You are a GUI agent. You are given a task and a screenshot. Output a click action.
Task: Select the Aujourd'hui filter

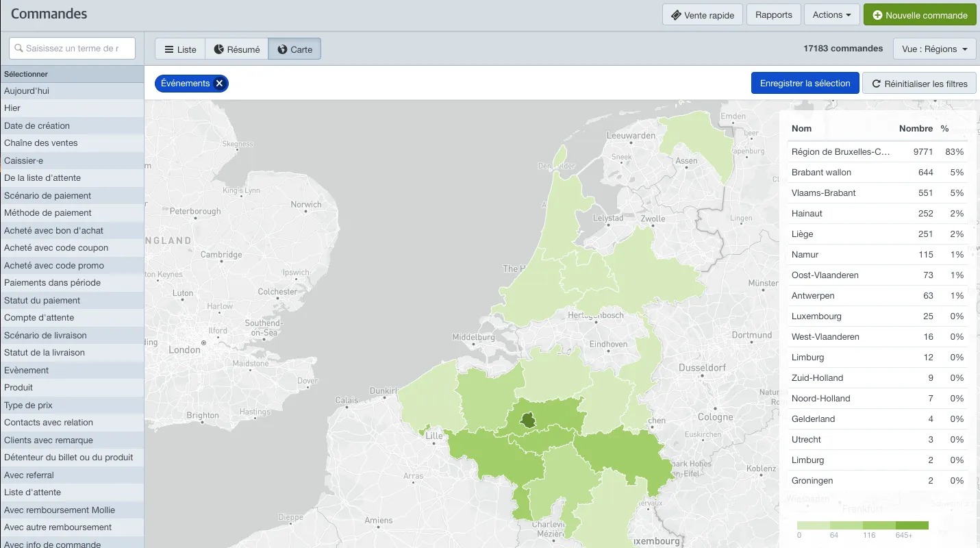(x=72, y=91)
